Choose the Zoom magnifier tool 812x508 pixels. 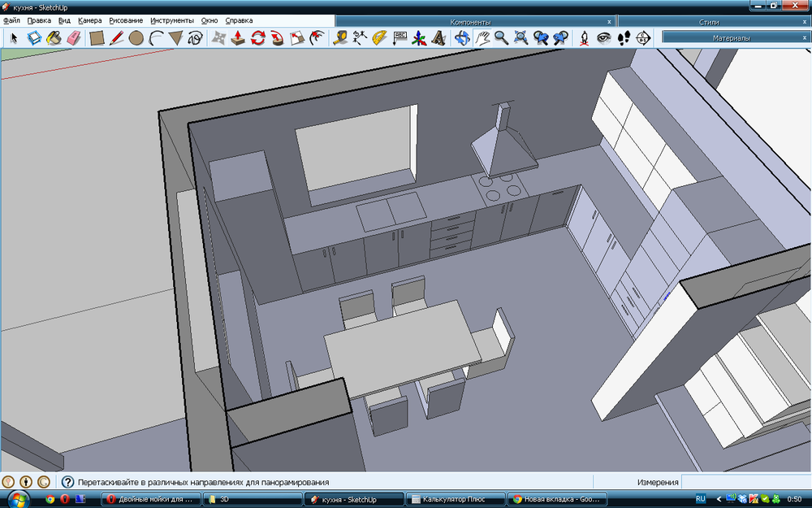tap(501, 38)
